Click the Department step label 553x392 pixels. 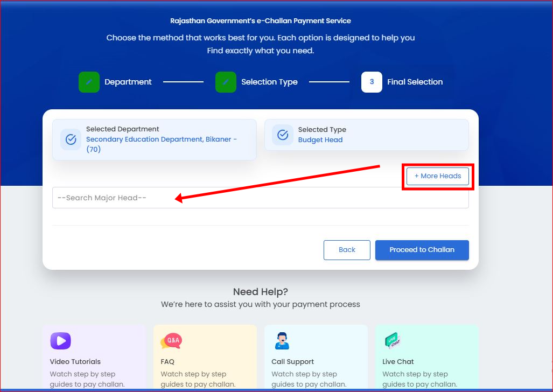click(x=128, y=82)
